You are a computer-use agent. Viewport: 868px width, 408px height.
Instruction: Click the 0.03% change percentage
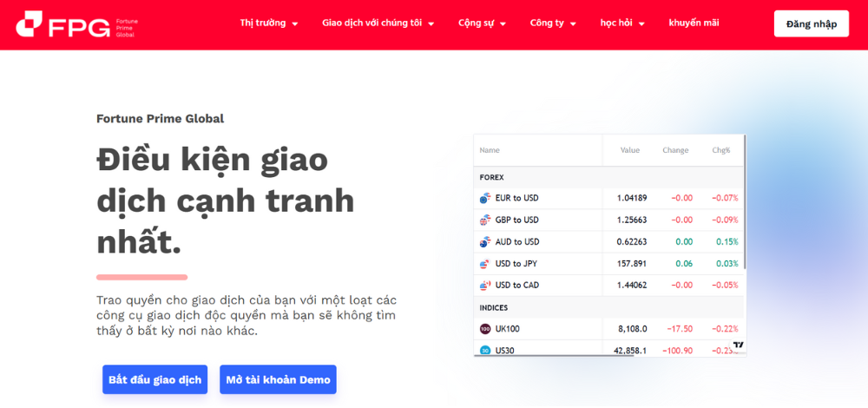pos(727,264)
